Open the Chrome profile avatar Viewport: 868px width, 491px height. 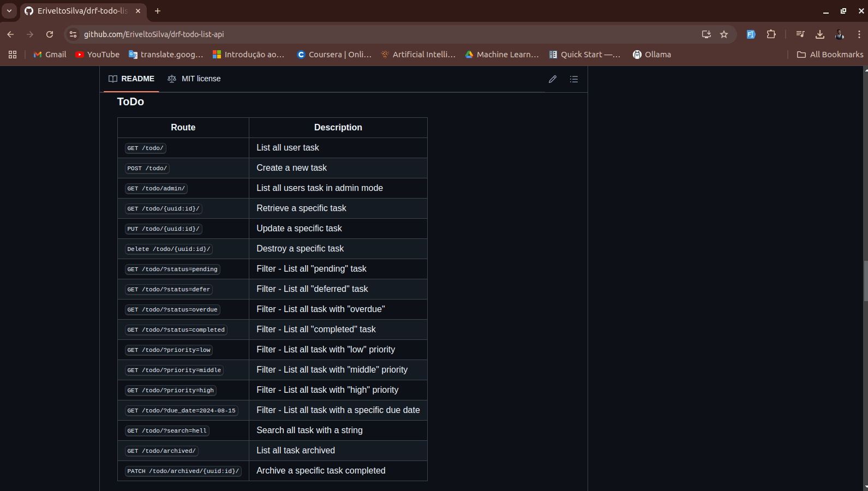click(840, 34)
